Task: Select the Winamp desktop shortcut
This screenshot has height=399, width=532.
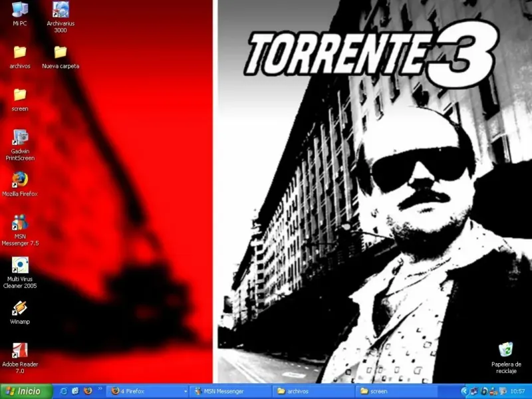Action: tap(20, 313)
